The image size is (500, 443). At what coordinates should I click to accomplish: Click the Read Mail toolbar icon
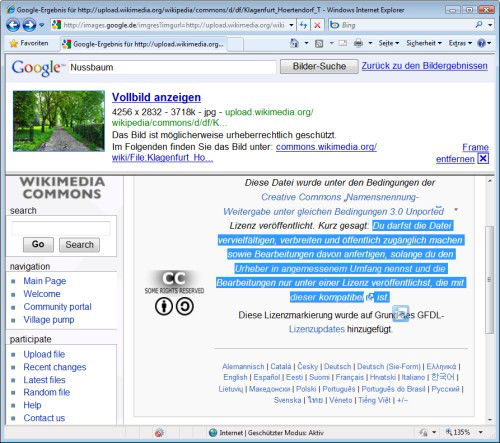(343, 43)
